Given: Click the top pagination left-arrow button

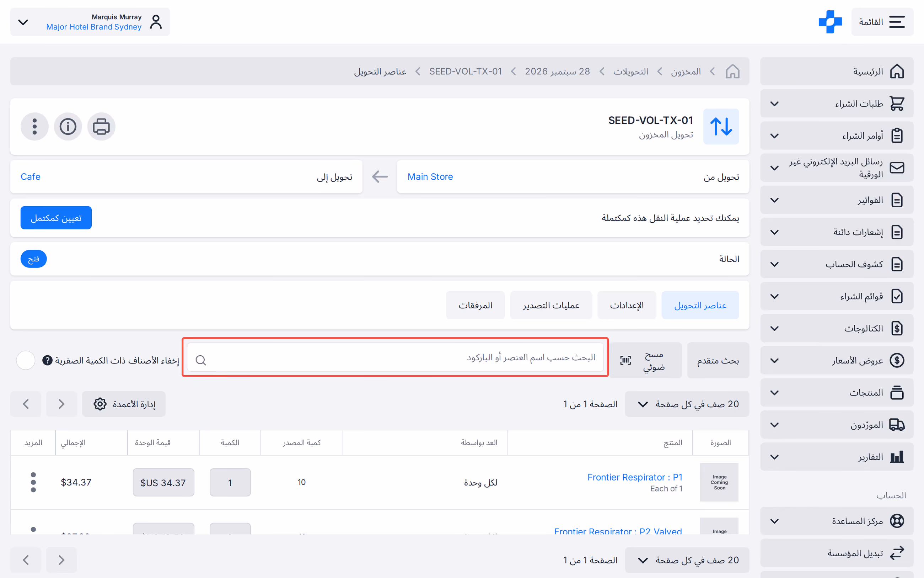Looking at the screenshot, I should click(x=26, y=404).
